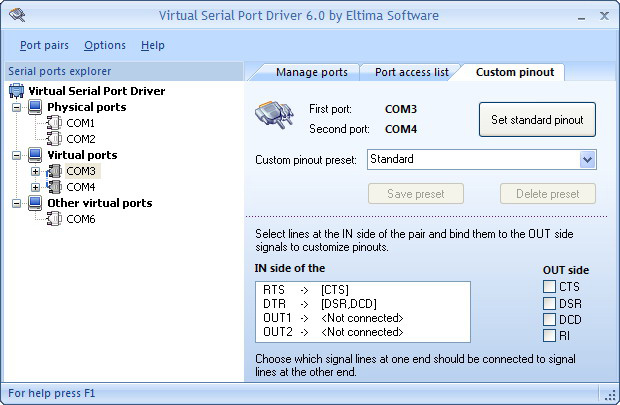This screenshot has width=620, height=405.
Task: Collapse the Virtual ports node
Action: pos(17,155)
